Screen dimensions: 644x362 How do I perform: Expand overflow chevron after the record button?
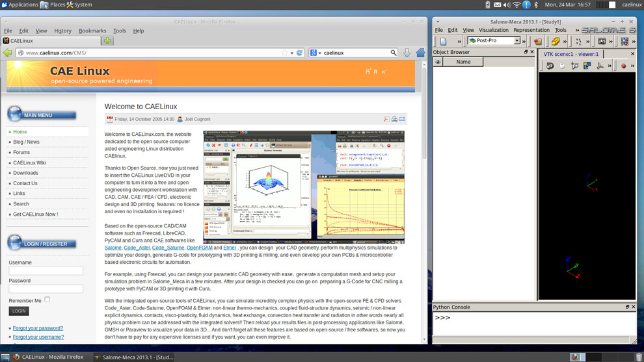(x=632, y=66)
